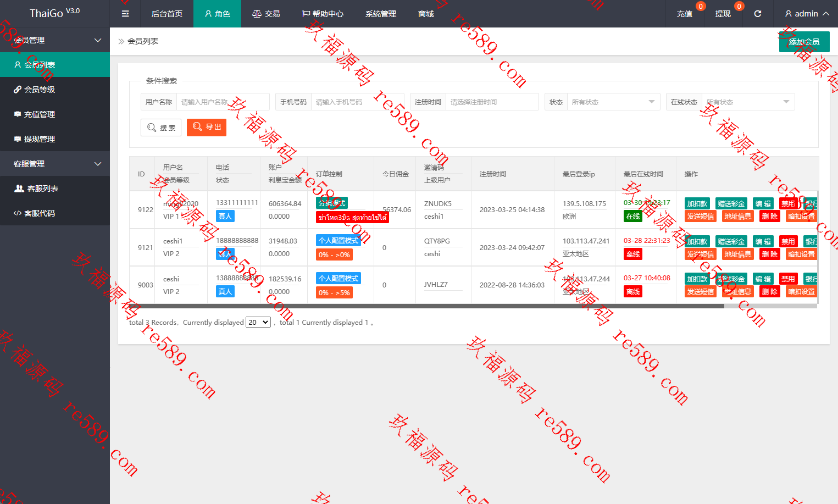Click 加扣款 for user 9121
This screenshot has height=504, width=838.
(x=697, y=241)
